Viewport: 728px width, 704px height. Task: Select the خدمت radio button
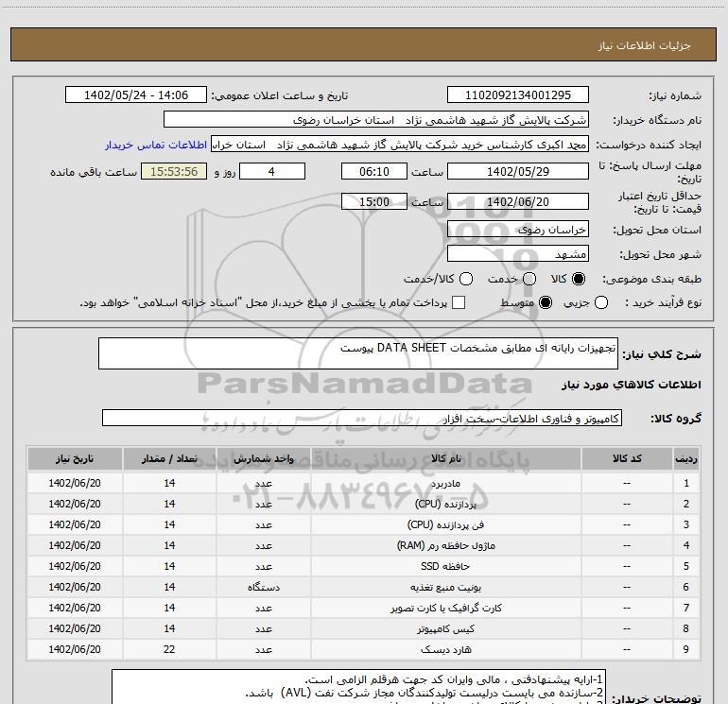pyautogui.click(x=529, y=279)
